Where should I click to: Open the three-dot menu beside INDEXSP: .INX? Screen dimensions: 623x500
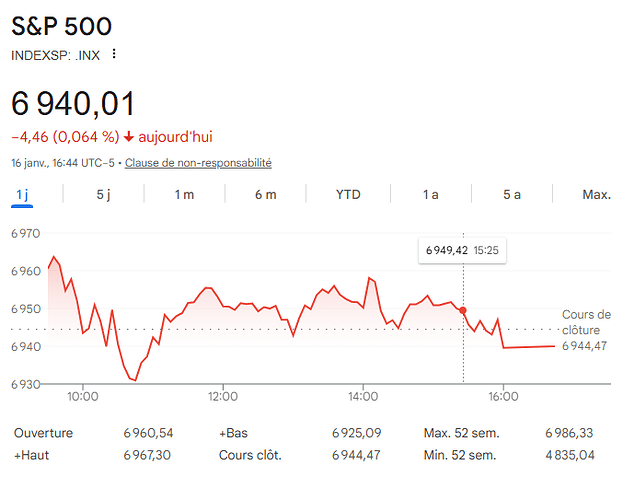click(x=114, y=54)
